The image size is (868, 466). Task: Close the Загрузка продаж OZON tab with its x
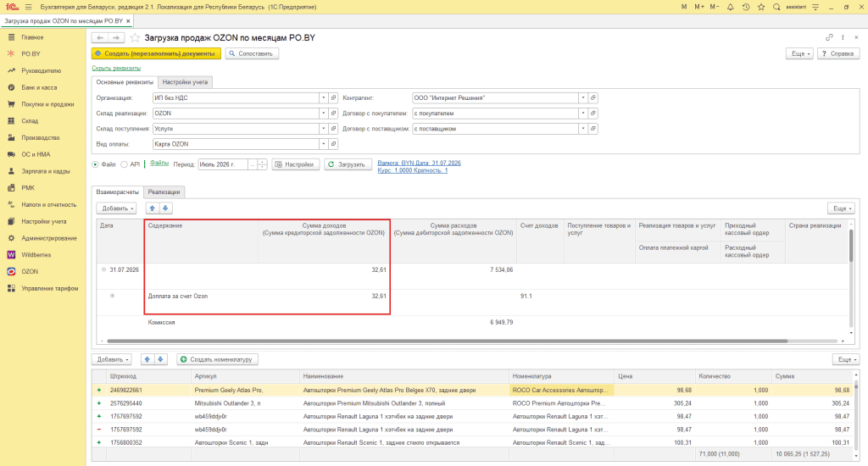(x=128, y=21)
